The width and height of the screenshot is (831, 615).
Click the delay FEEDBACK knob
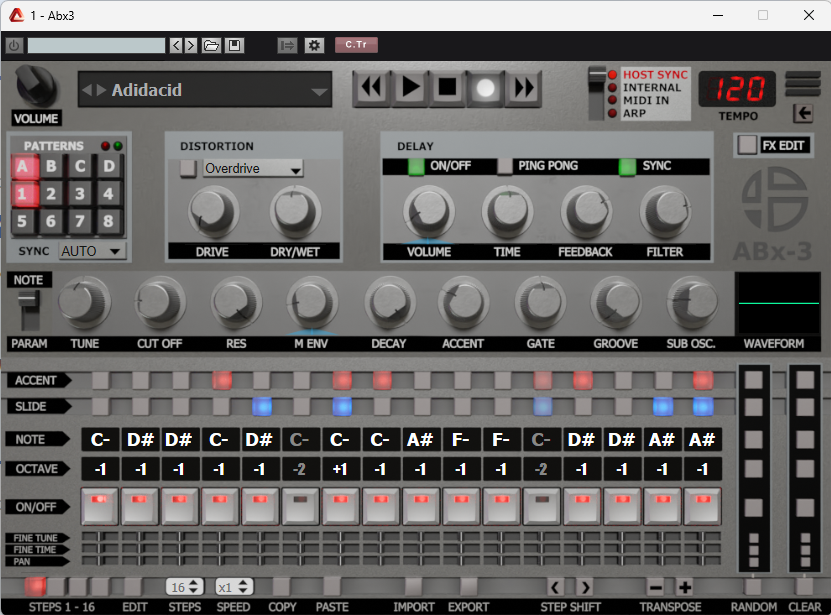(586, 212)
